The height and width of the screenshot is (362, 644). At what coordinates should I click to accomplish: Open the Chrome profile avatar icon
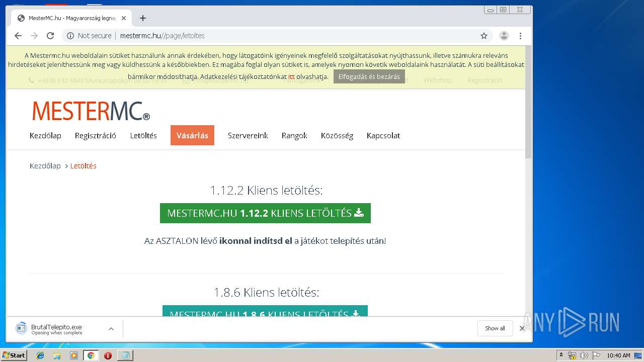click(504, 36)
